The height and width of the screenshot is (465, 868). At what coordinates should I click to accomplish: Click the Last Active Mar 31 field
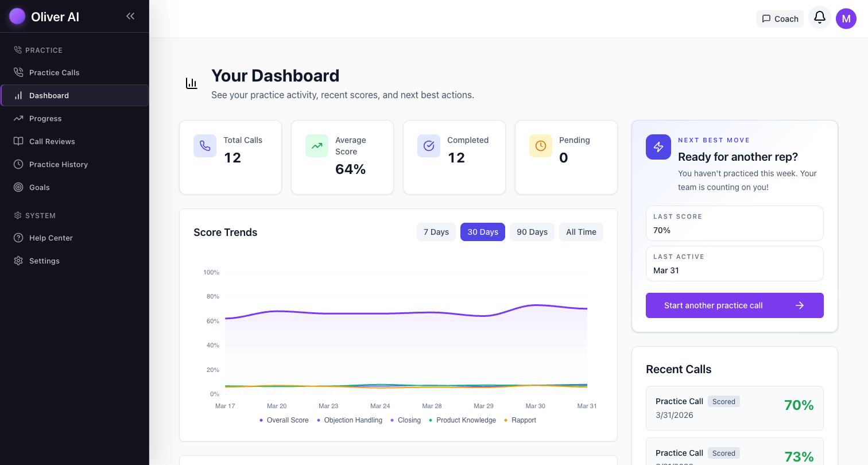[x=735, y=263]
